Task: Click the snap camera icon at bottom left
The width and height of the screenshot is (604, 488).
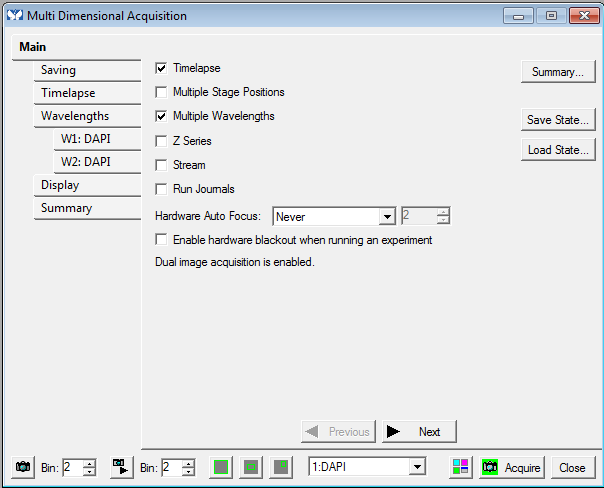Action: coord(23,468)
